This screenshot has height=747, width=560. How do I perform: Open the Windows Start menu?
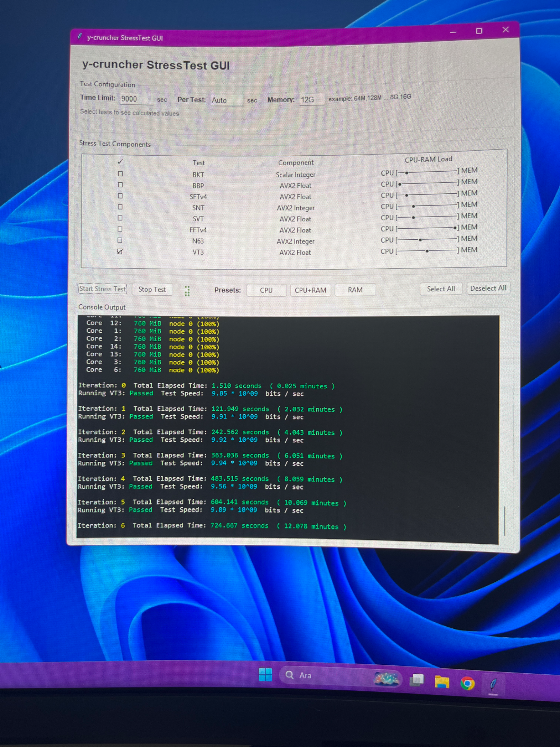tap(265, 674)
